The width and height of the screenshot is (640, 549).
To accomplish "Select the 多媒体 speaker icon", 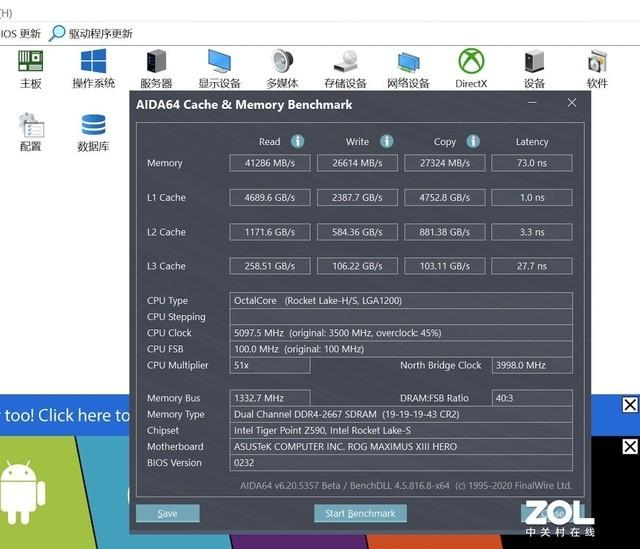I will coord(282,61).
